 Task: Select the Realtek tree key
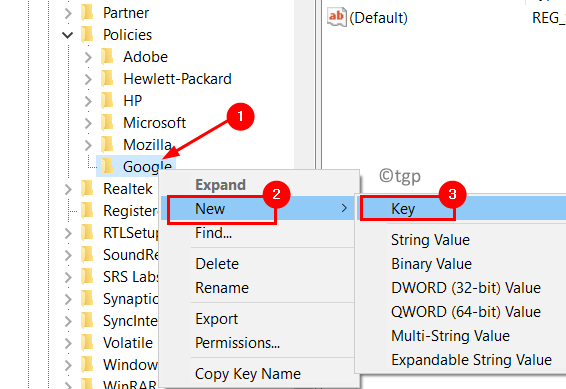128,189
